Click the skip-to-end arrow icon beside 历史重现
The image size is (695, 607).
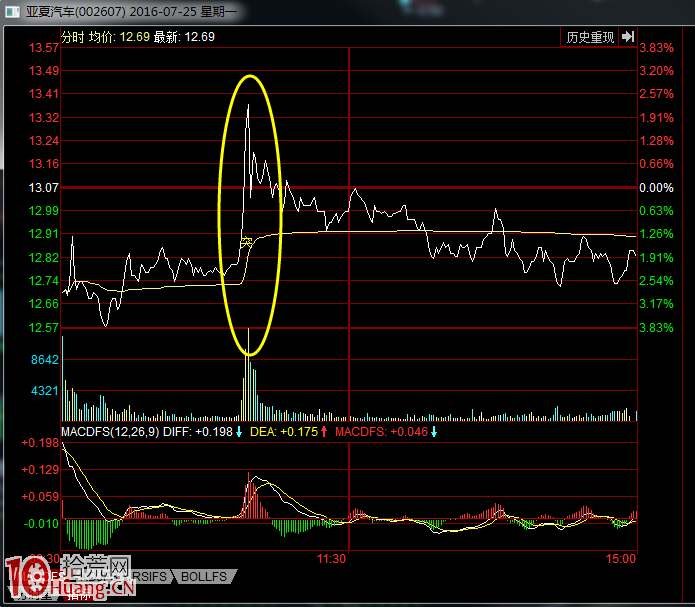coord(628,37)
